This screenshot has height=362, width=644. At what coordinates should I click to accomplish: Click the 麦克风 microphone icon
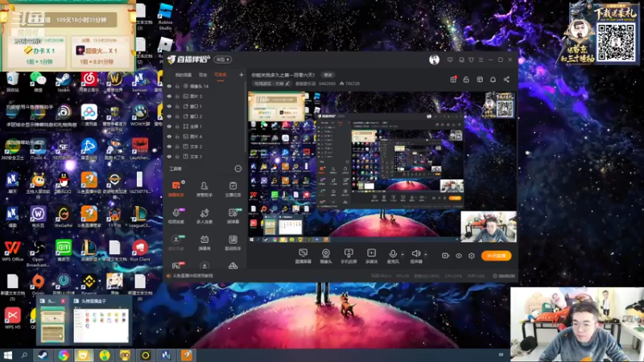coord(393,254)
